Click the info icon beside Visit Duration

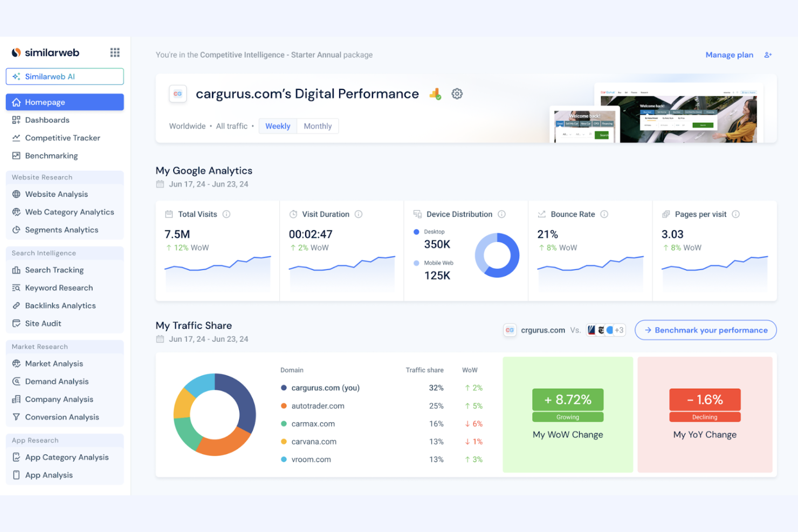click(359, 214)
